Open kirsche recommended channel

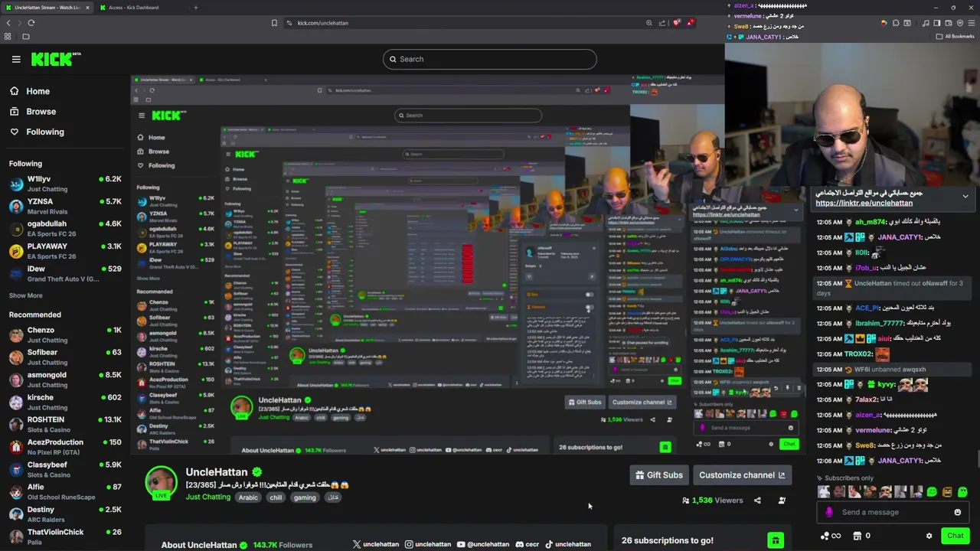65,402
